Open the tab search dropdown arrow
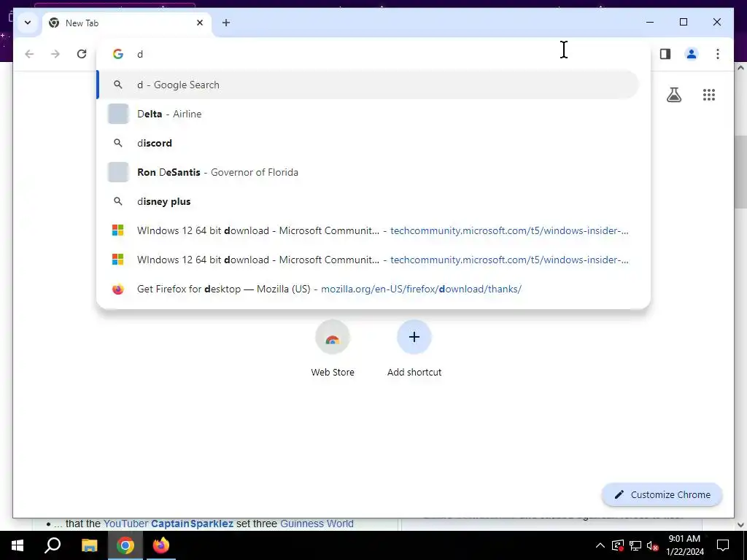Screen dimensions: 747x560 (x=28, y=23)
